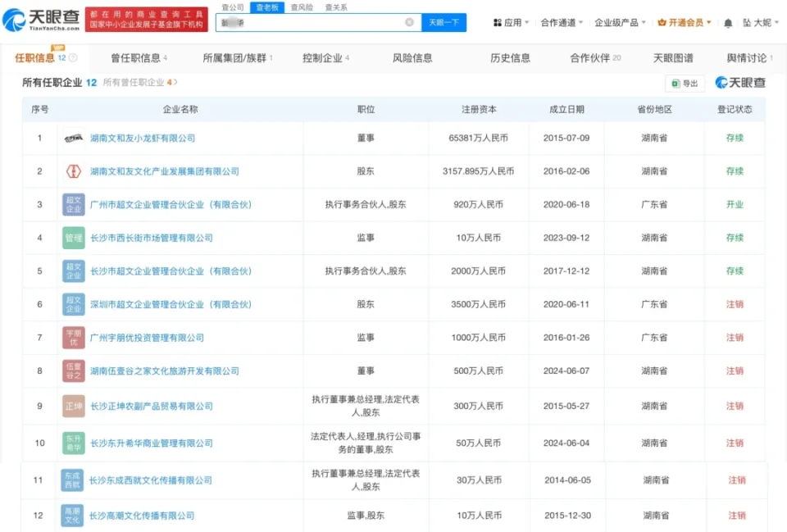
Task: Expand the 企业级产品 menu
Action: (x=620, y=23)
